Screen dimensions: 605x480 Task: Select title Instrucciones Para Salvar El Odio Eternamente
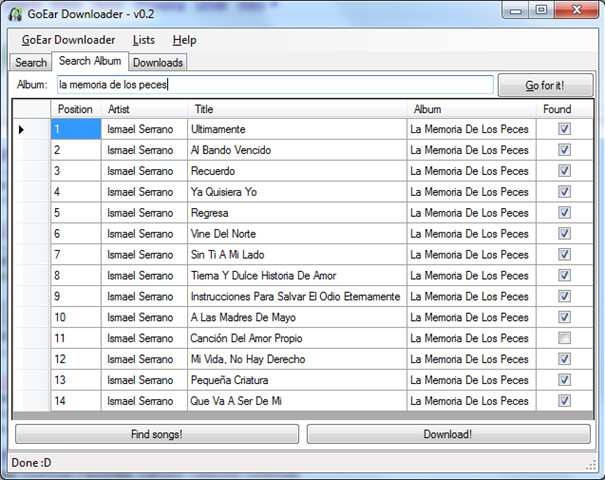point(297,296)
